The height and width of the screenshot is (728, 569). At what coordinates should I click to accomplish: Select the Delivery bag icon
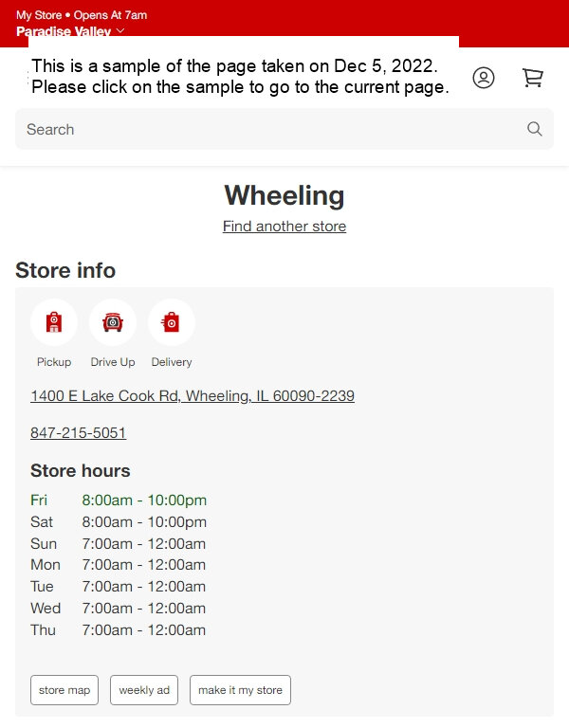(x=172, y=322)
